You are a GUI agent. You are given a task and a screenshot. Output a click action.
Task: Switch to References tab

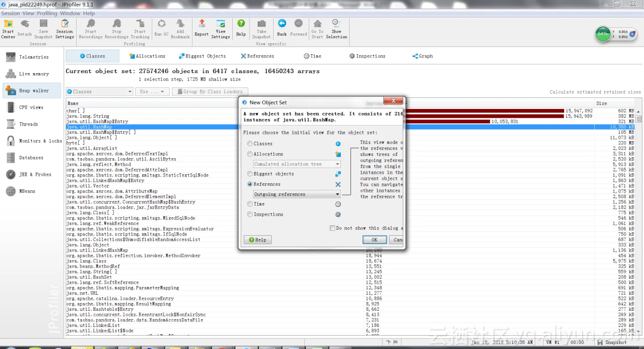pos(257,56)
